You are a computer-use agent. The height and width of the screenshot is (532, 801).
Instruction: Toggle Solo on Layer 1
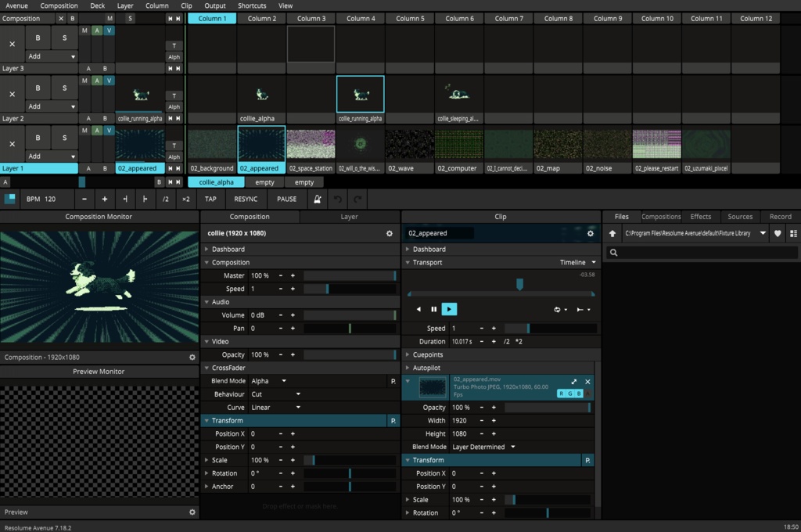pyautogui.click(x=64, y=138)
